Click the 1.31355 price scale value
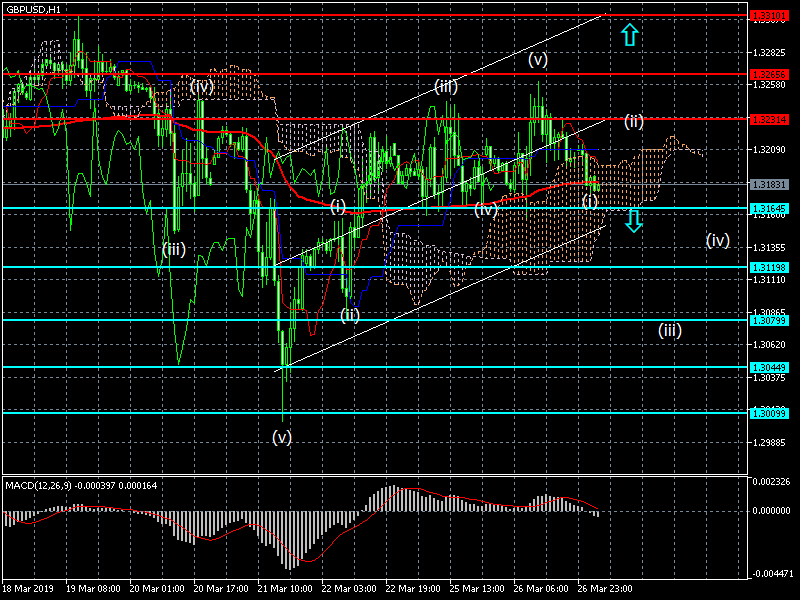This screenshot has height=600, width=800. click(769, 248)
